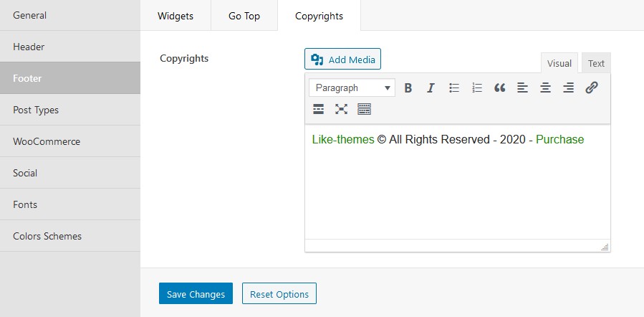The width and height of the screenshot is (644, 317).
Task: Click the Copyrights field label
Action: click(x=184, y=58)
